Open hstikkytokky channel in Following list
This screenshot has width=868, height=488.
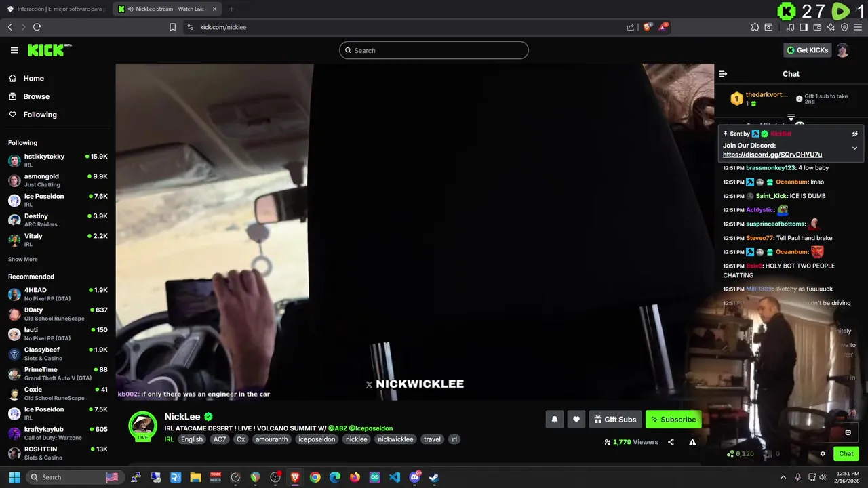coord(58,161)
